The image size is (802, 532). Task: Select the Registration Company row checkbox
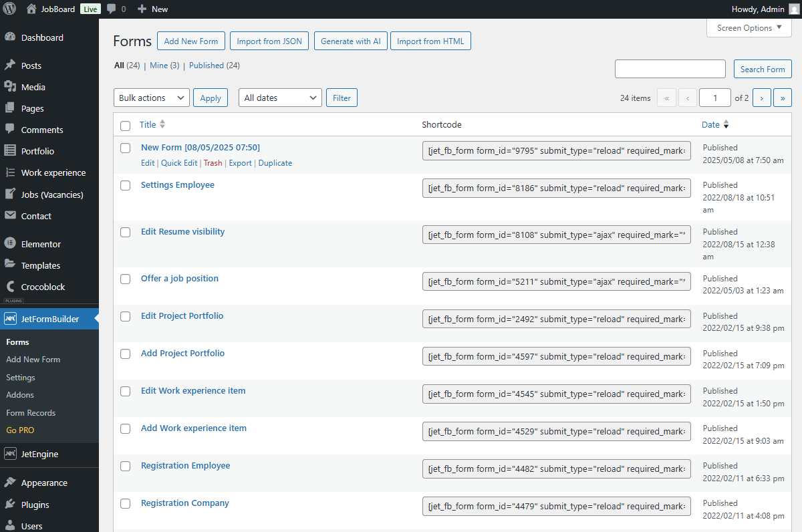pos(125,503)
